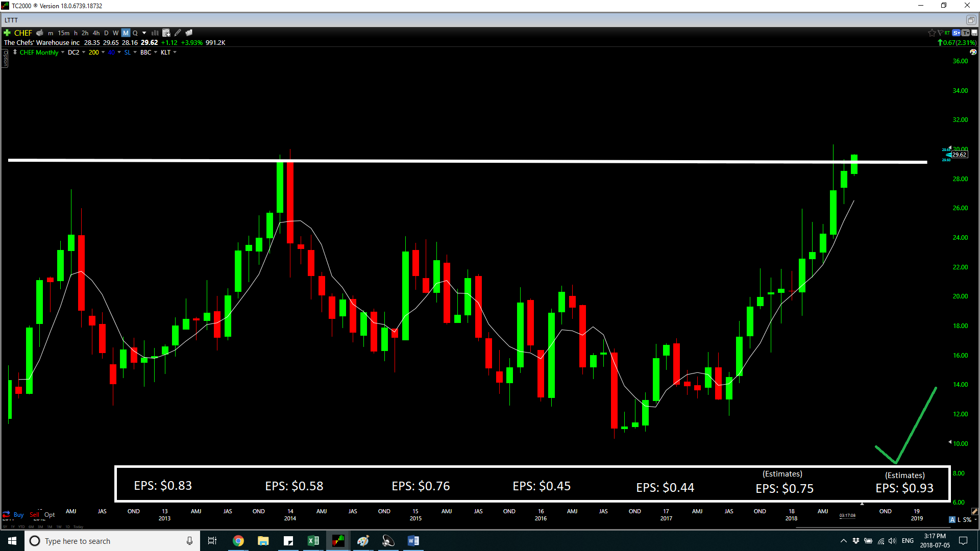Select the pencil drawing tools icon

pyautogui.click(x=178, y=33)
